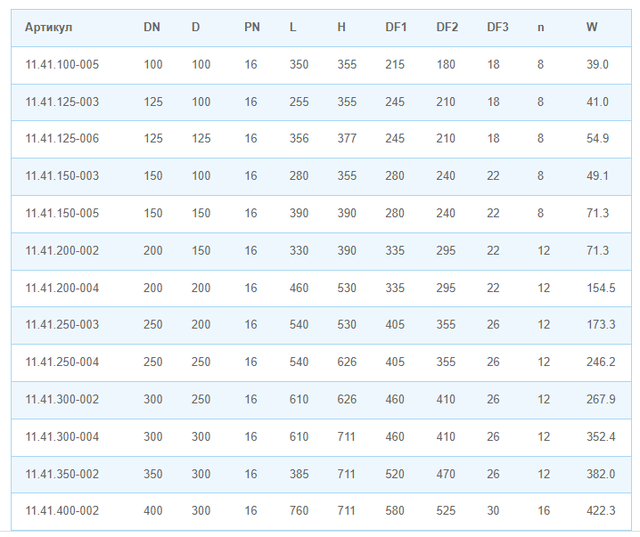Click the Артикул column header
The width and height of the screenshot is (640, 537).
pos(49,27)
